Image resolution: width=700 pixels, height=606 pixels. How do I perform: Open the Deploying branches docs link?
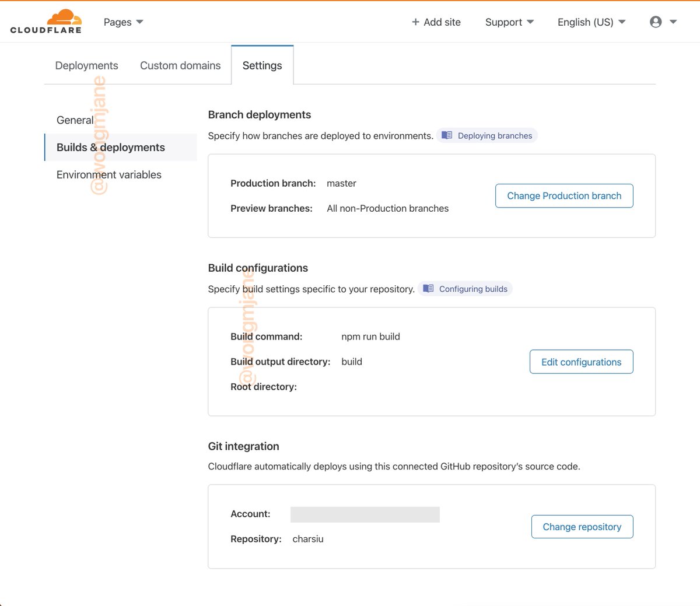487,135
